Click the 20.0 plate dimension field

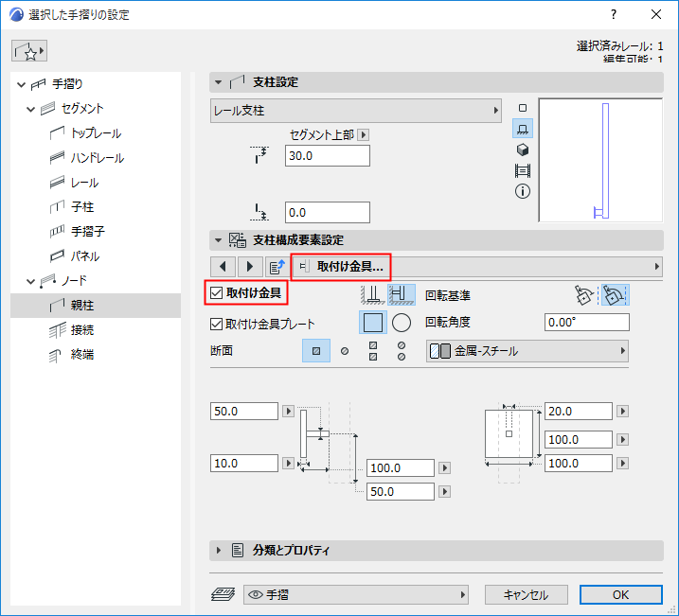[578, 411]
